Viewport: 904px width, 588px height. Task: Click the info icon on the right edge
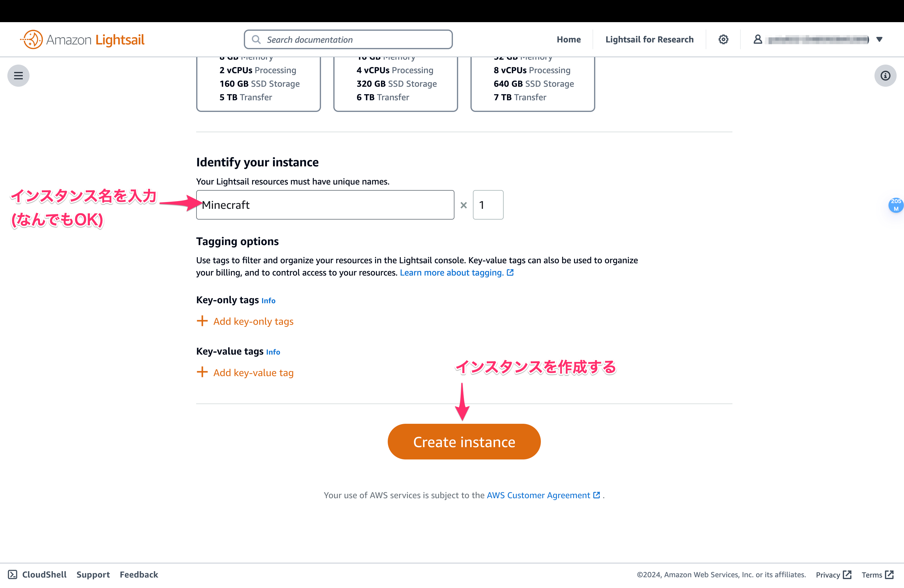point(885,76)
